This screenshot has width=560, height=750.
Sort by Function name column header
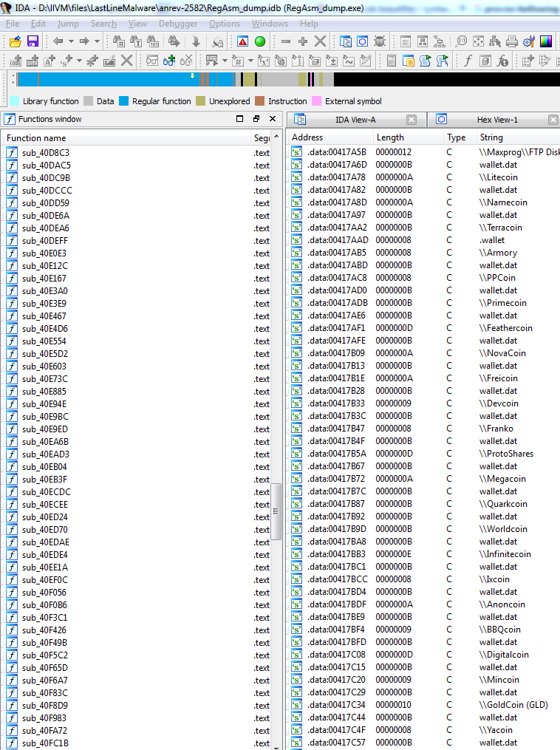[126, 137]
